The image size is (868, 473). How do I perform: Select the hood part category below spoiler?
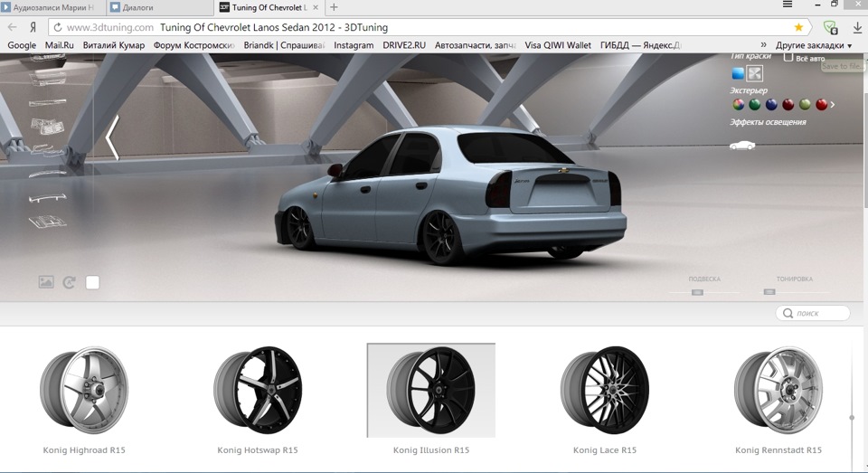coord(48,222)
